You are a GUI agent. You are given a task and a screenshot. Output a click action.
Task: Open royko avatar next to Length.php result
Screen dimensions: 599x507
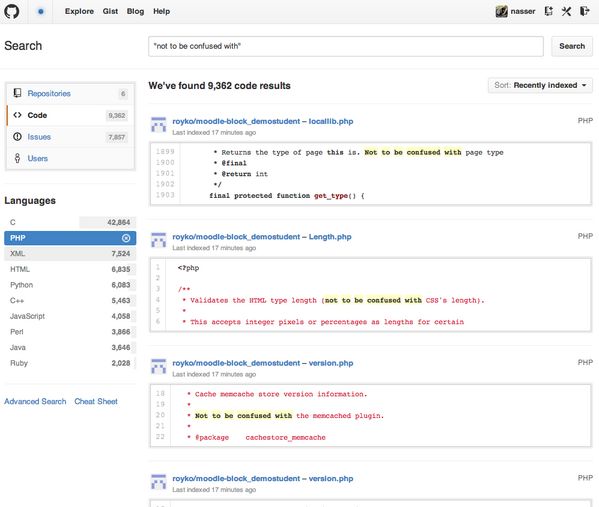(159, 240)
